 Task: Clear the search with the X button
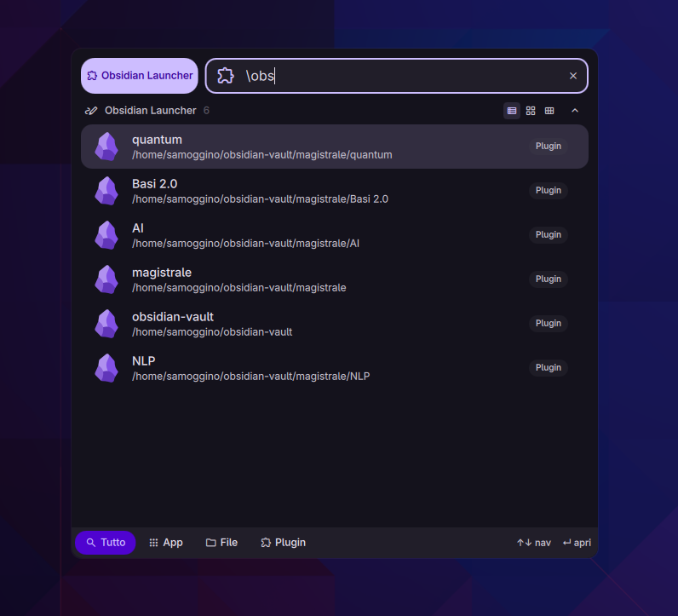tap(573, 76)
